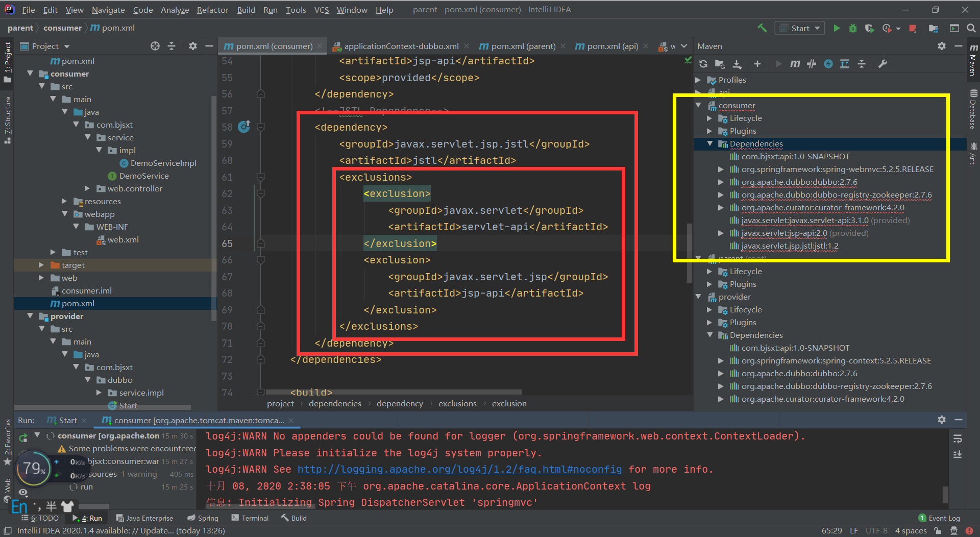Collapse all in Maven panel
The height and width of the screenshot is (537, 980).
[862, 64]
